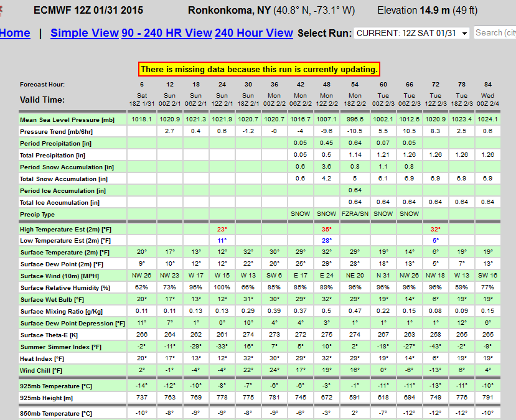The width and height of the screenshot is (516, 420).
Task: Select forecast hour 6 column header
Action: click(142, 85)
